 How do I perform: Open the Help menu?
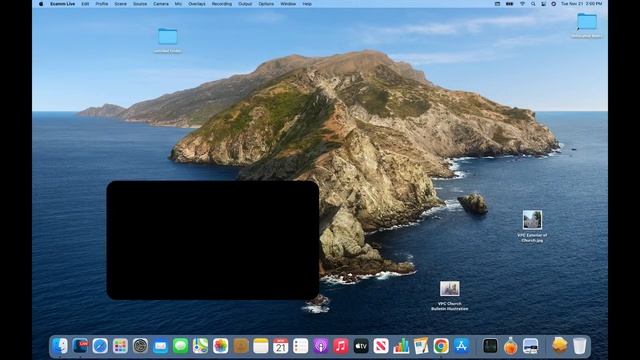click(x=307, y=4)
